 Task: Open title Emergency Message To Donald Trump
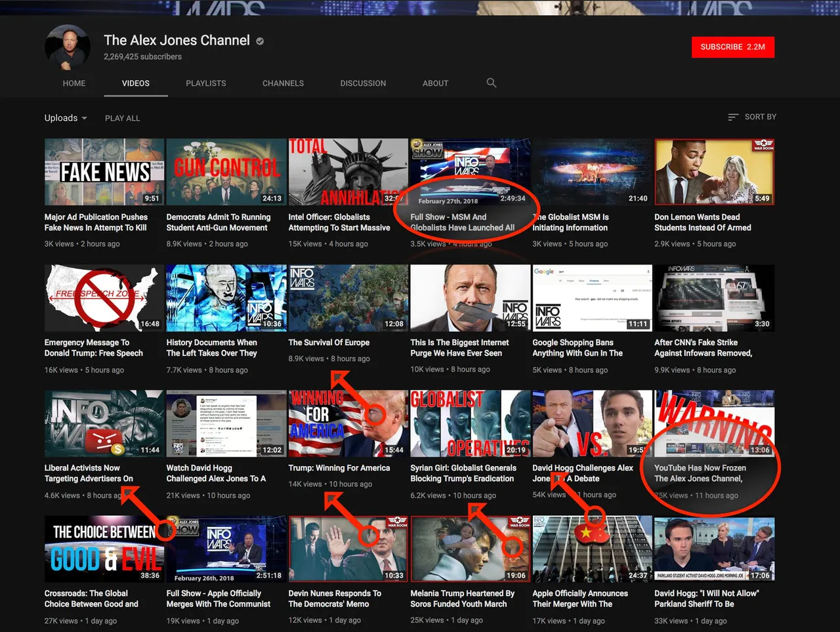[93, 348]
